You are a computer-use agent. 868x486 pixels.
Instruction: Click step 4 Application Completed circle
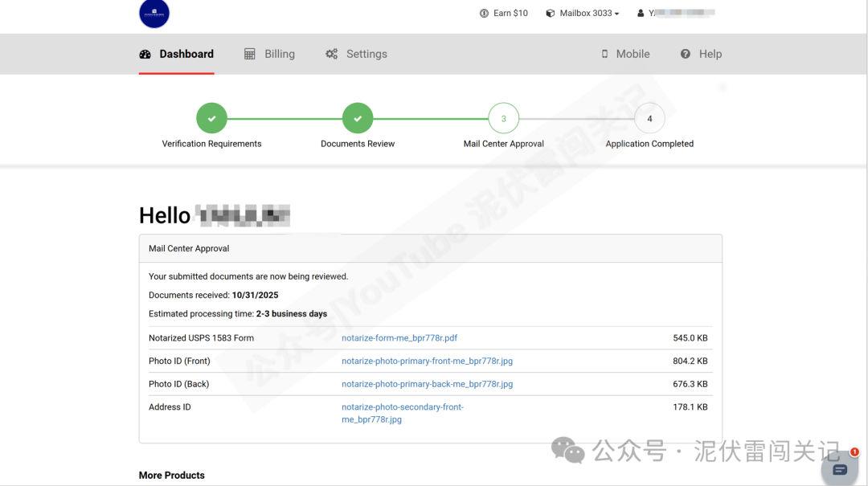[x=650, y=118]
